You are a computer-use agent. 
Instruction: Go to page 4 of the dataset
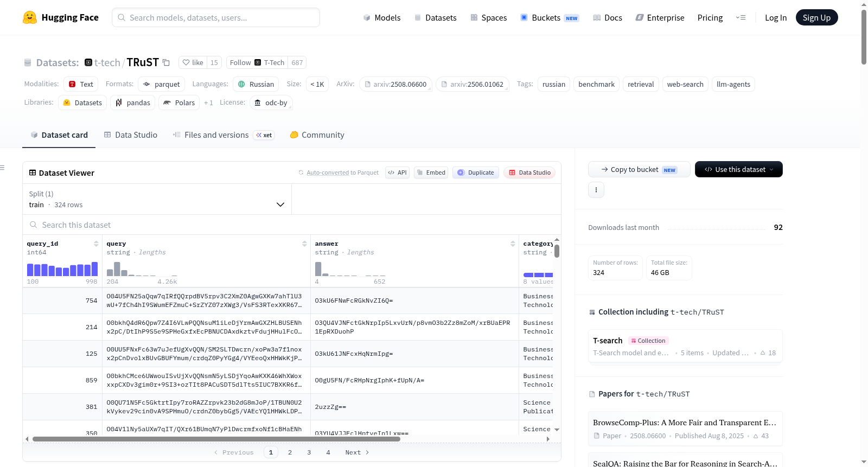tap(328, 452)
